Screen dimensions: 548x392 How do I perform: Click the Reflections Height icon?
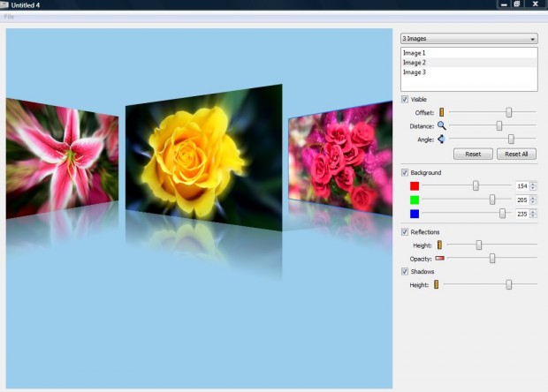click(439, 245)
